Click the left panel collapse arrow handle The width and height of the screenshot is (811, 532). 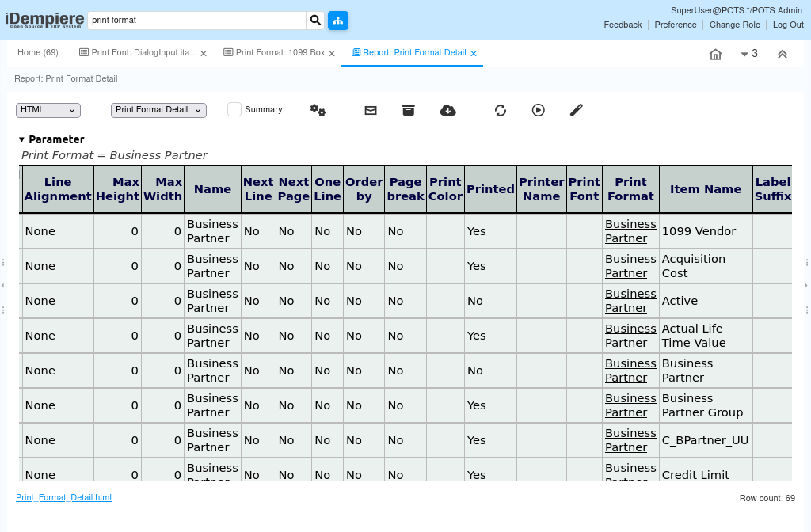click(2, 285)
